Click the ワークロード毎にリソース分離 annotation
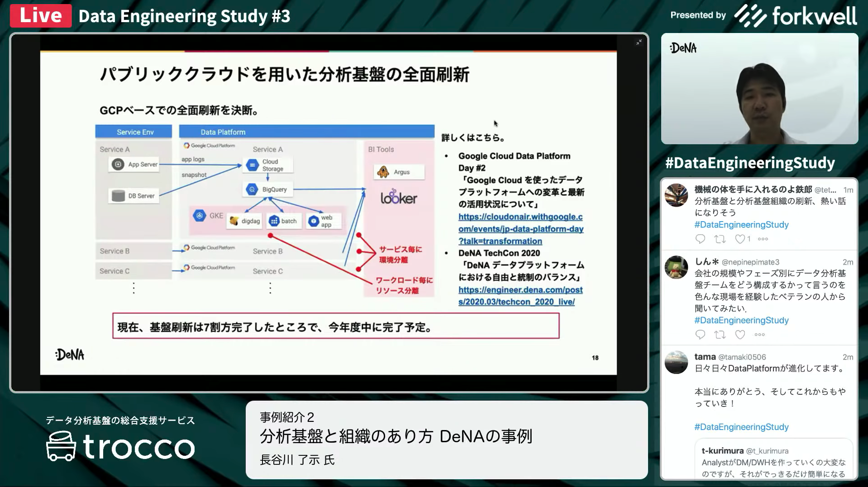868x487 pixels. click(x=404, y=285)
